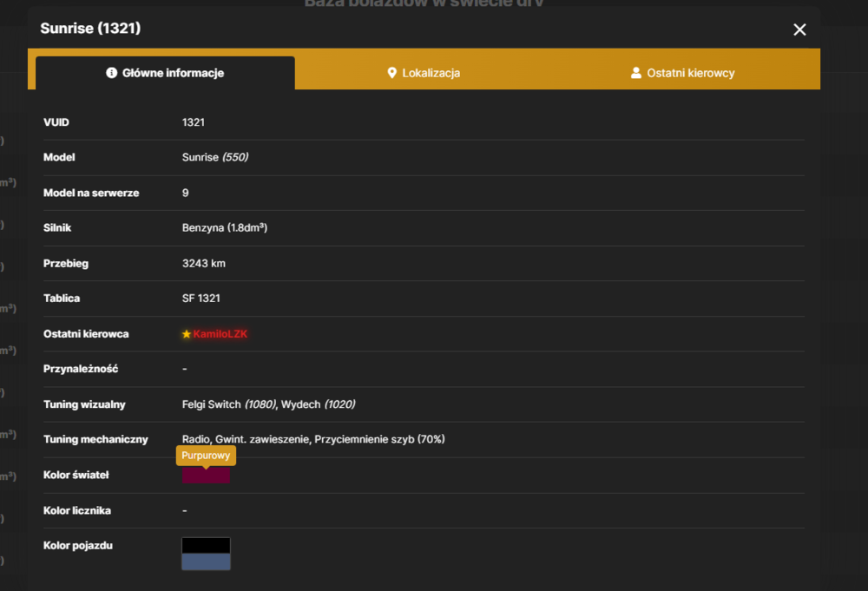Click Felgi Switch (1080) in Tuning wizualny
Image resolution: width=868 pixels, height=591 pixels.
click(229, 404)
